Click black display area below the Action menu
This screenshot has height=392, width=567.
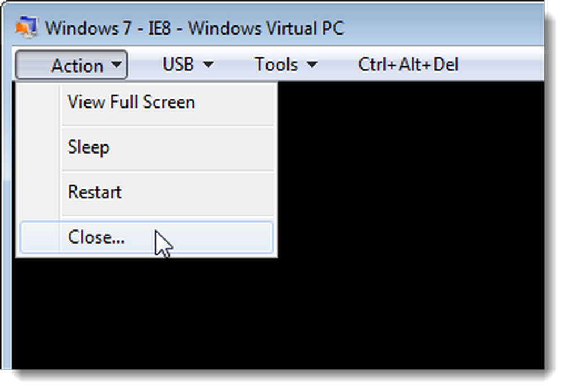(145, 314)
